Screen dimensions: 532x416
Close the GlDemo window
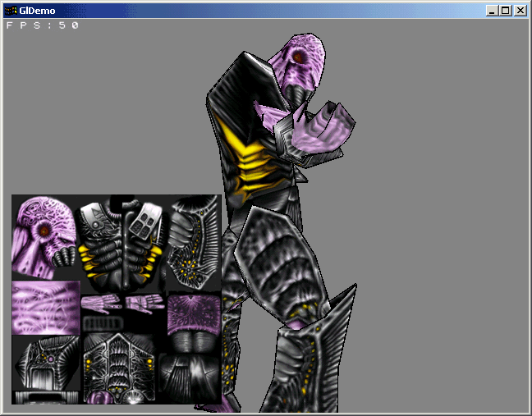click(x=521, y=11)
